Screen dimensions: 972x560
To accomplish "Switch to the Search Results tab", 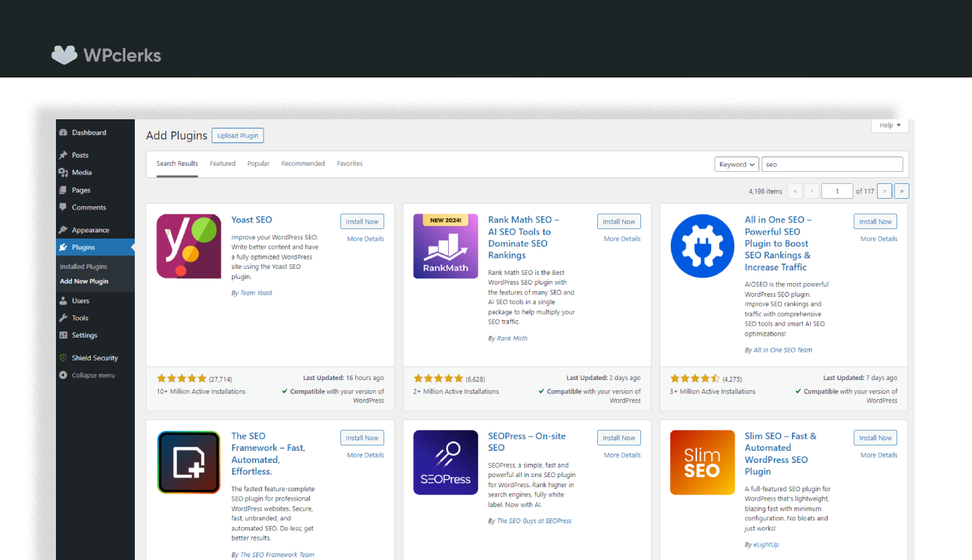I will [x=177, y=164].
